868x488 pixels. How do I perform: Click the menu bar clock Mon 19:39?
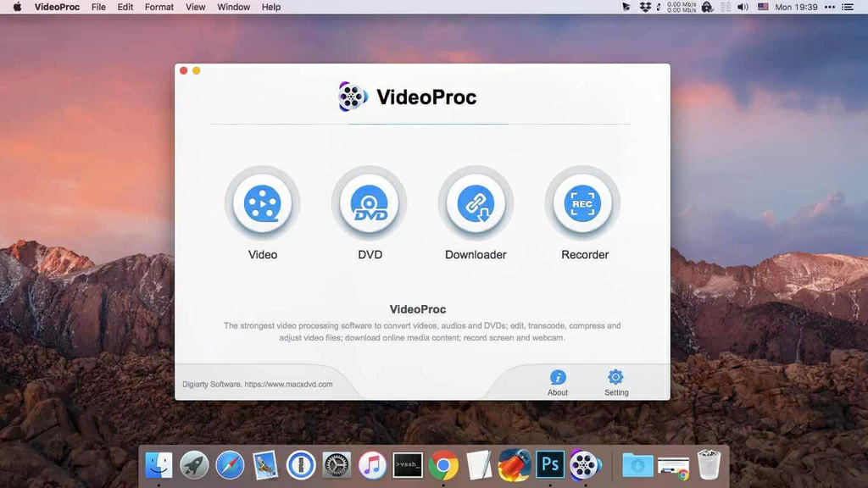(x=796, y=7)
